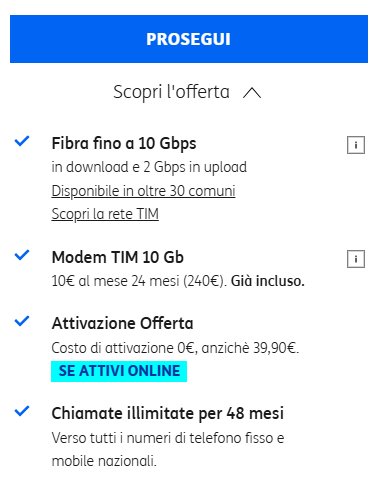382x478 pixels.
Task: Click the PROSEGUI button
Action: point(189,39)
